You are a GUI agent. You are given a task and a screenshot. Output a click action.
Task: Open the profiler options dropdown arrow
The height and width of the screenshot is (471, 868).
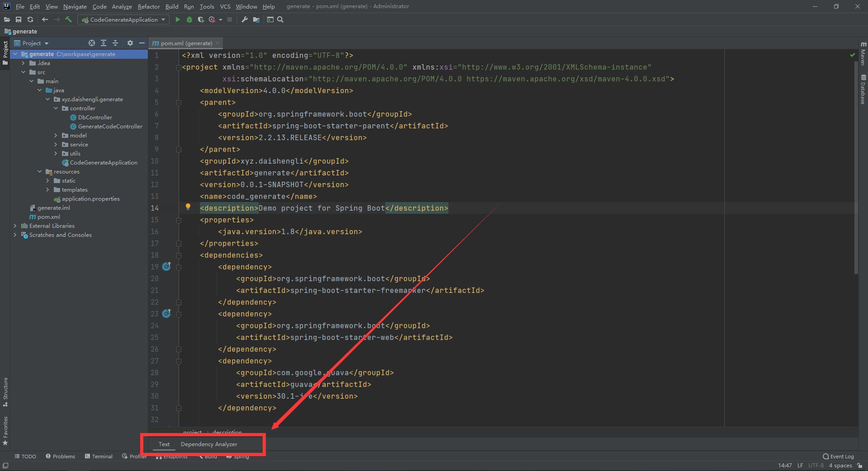pyautogui.click(x=221, y=19)
